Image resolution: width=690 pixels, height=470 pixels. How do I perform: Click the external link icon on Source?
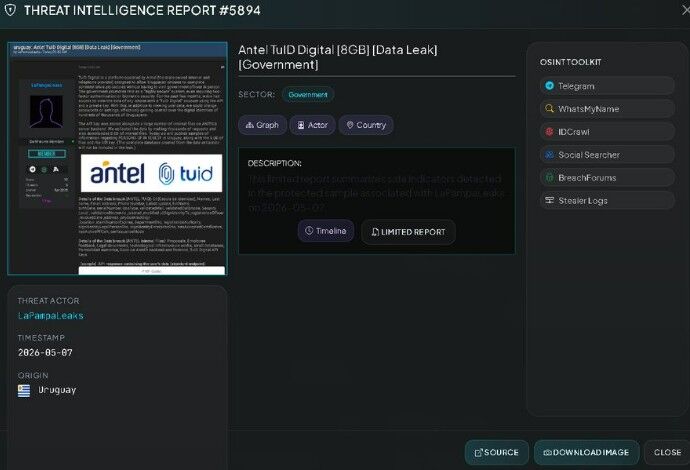click(x=478, y=452)
